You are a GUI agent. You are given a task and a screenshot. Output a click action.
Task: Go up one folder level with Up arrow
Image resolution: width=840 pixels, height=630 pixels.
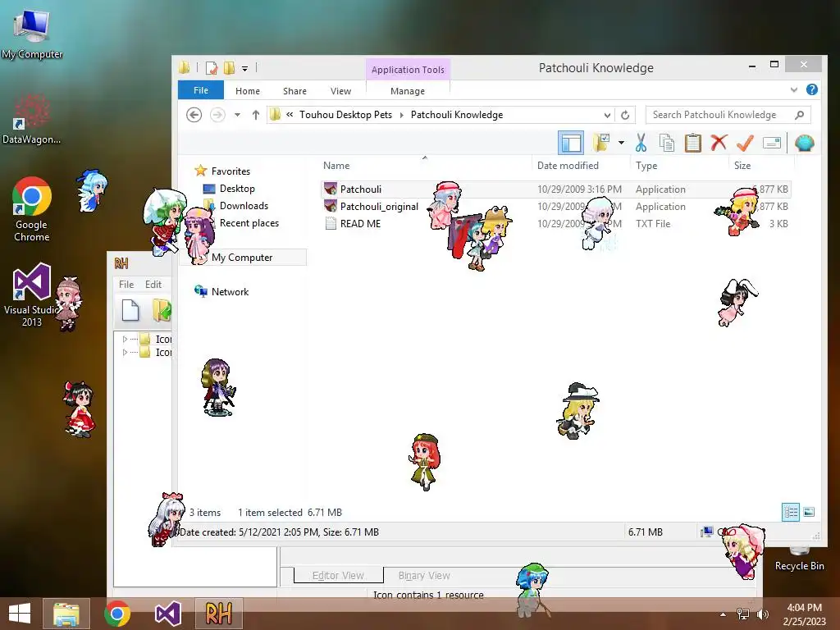point(256,115)
